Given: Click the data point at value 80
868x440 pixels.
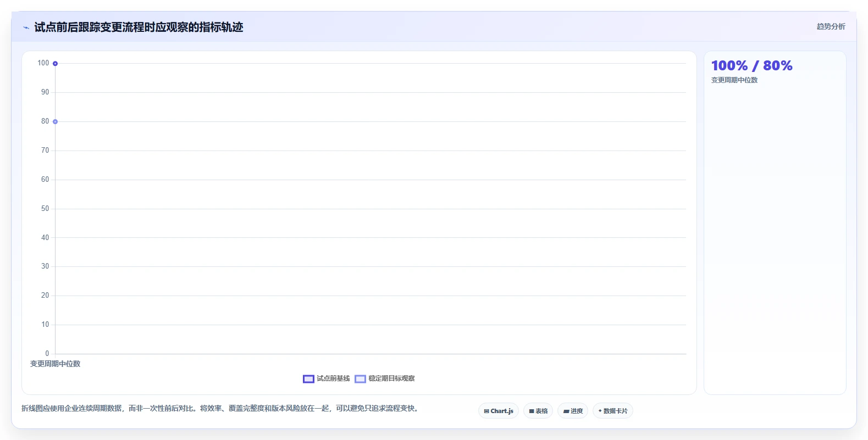Looking at the screenshot, I should (55, 121).
